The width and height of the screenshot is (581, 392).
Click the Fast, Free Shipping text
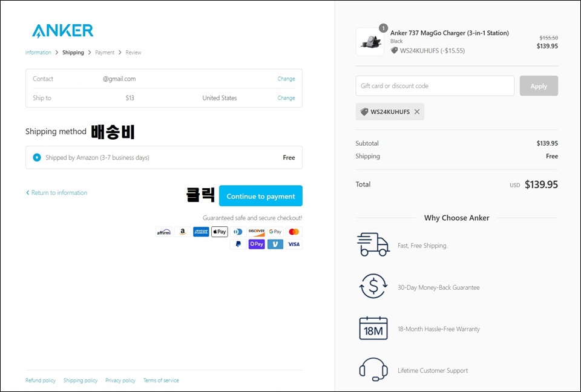pyautogui.click(x=422, y=246)
